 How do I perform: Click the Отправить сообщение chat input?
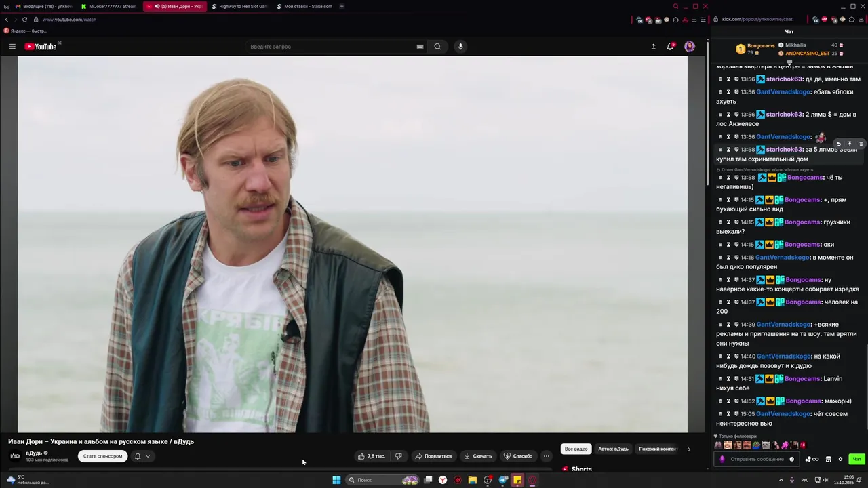click(757, 459)
